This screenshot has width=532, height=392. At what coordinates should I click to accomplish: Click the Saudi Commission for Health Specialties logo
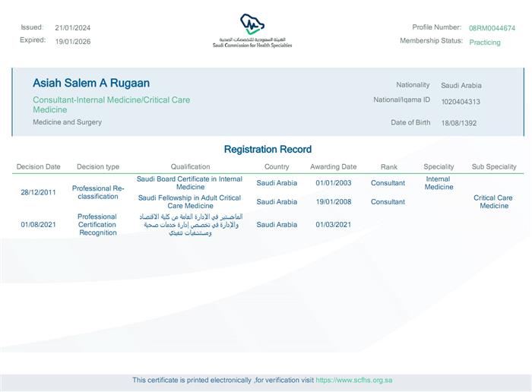(252, 30)
